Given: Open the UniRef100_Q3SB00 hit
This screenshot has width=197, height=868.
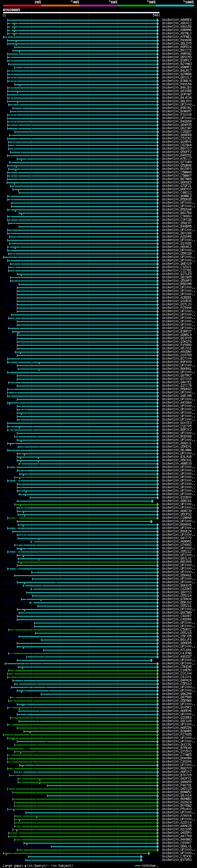Looking at the screenshot, I should coord(177,497).
